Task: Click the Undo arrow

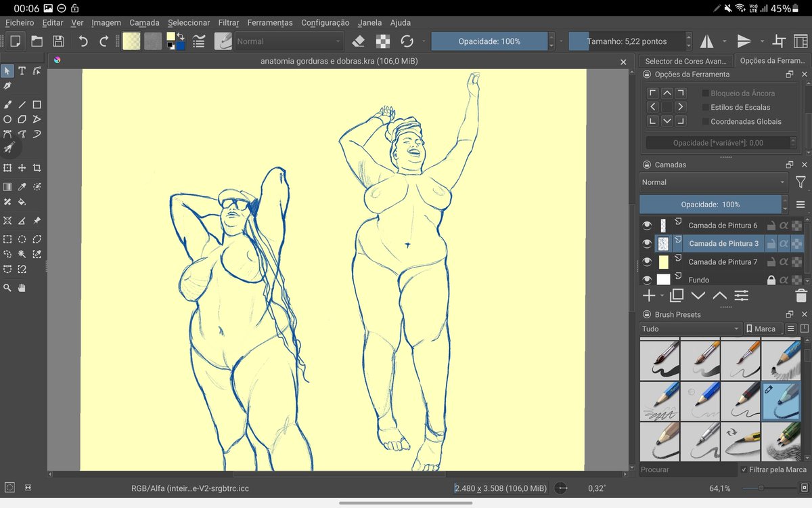Action: [83, 41]
